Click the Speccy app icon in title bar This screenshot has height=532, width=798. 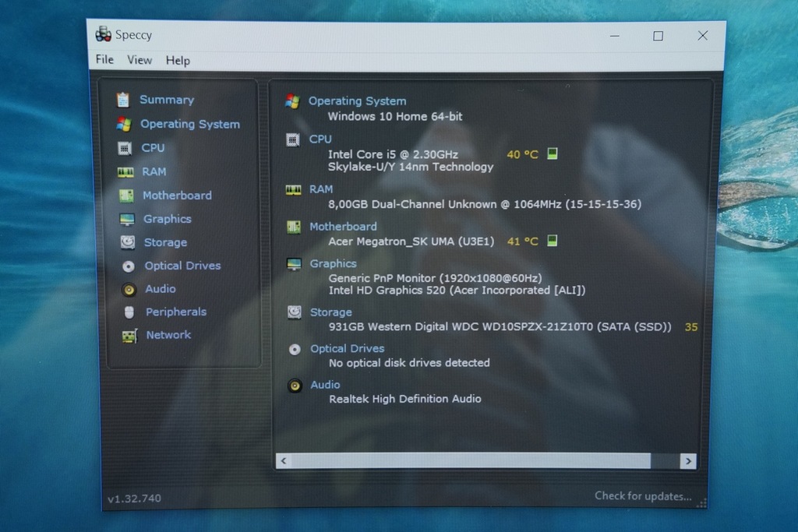[104, 34]
